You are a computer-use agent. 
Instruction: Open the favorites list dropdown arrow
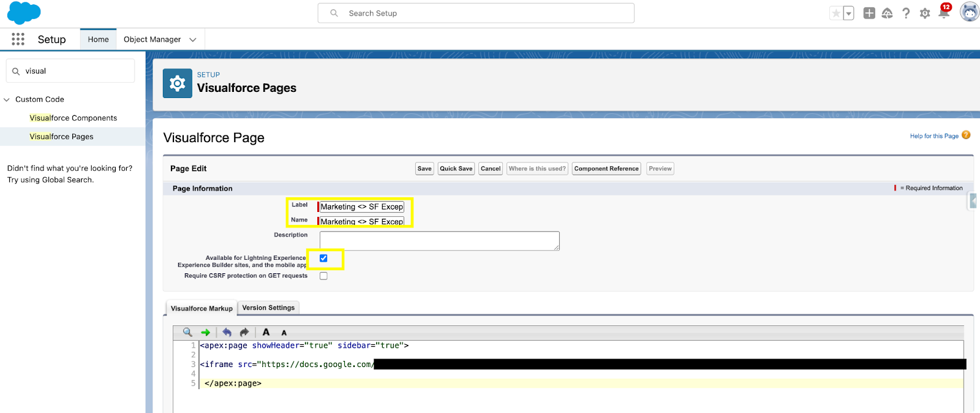click(849, 13)
